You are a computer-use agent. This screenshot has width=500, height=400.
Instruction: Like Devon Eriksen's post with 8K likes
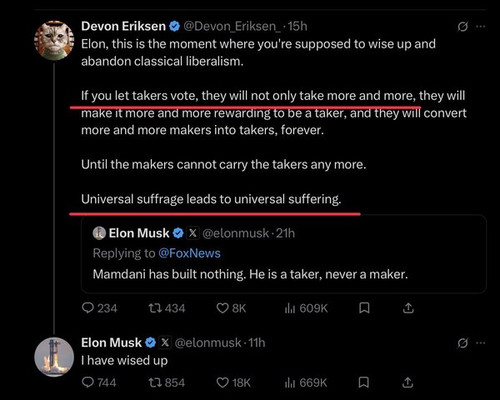(x=231, y=308)
